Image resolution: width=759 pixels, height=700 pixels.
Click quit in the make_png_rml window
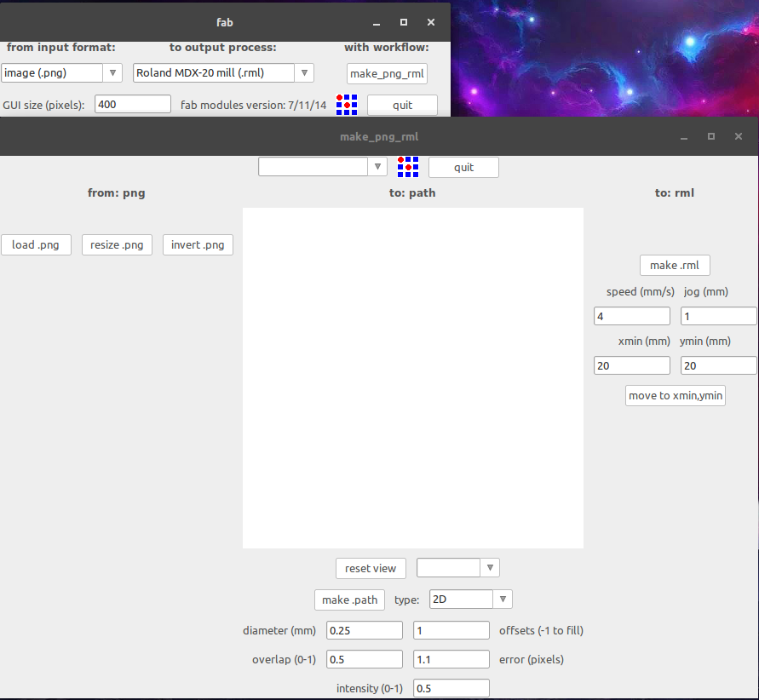pos(463,168)
